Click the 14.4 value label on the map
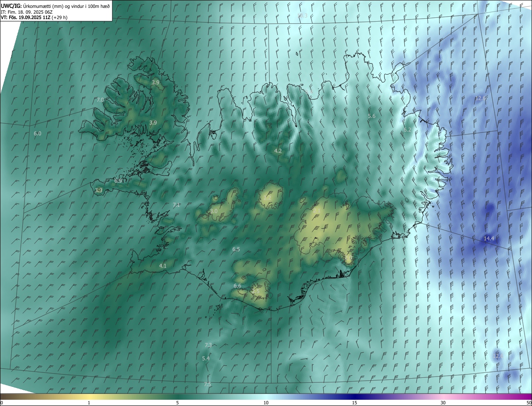Image resolution: width=532 pixels, height=406 pixels. [x=489, y=238]
